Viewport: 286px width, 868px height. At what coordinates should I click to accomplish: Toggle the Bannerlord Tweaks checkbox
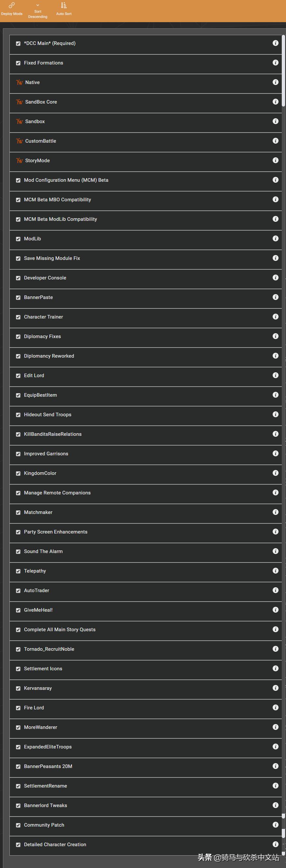coord(18,806)
